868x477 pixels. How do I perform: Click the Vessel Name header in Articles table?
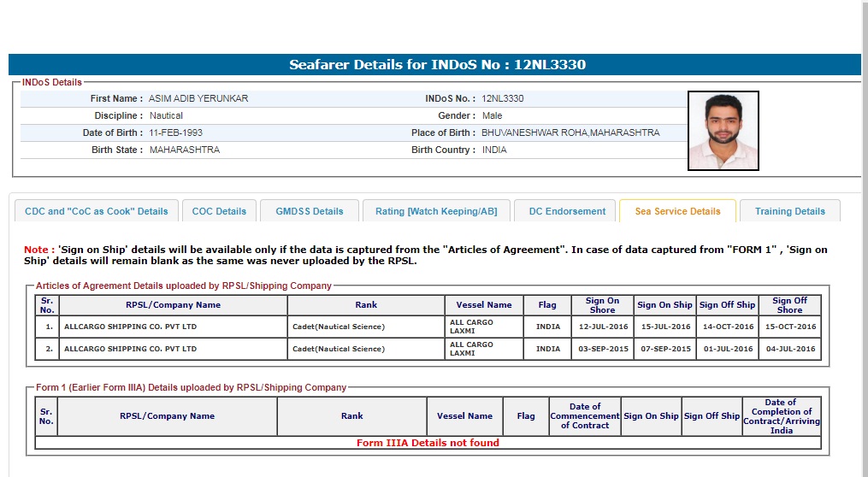pyautogui.click(x=484, y=305)
